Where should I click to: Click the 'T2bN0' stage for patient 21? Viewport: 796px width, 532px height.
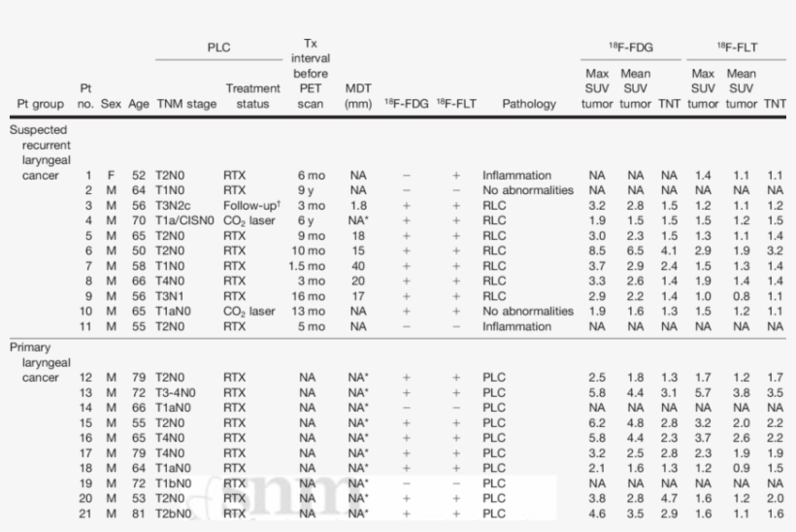click(174, 514)
